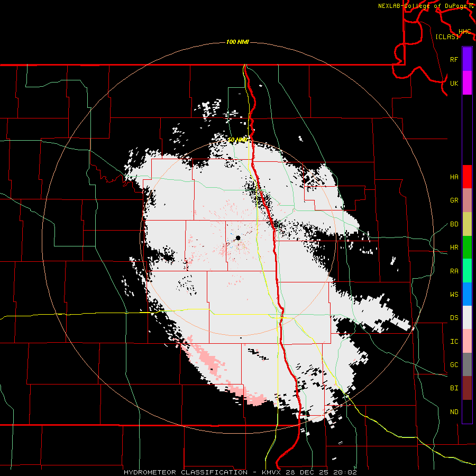Click the mint green RA legend swatch
476x476 pixels.
point(467,271)
